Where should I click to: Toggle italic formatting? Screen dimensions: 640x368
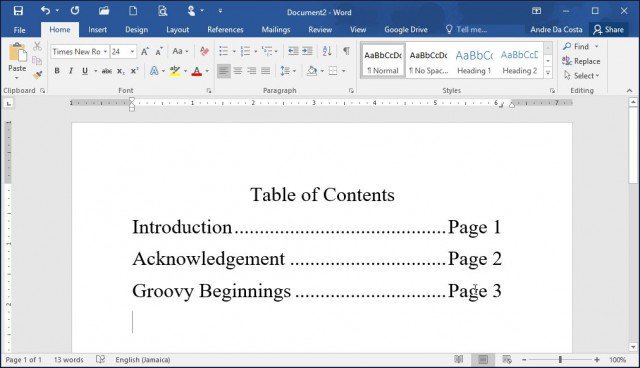(71, 71)
